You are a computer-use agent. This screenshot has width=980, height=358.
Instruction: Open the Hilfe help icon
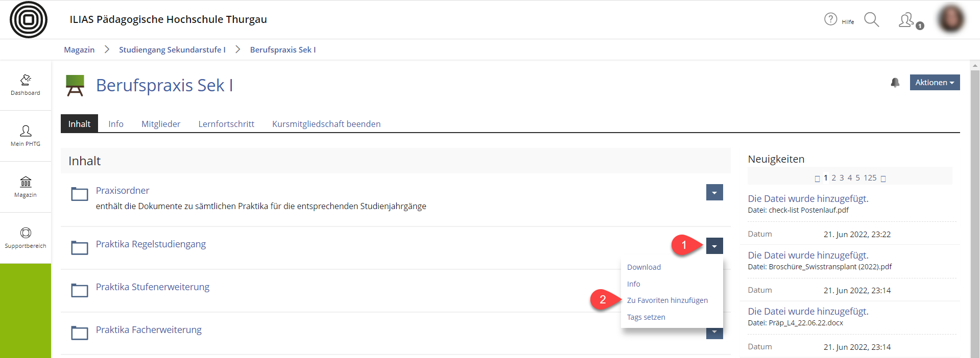(x=831, y=19)
